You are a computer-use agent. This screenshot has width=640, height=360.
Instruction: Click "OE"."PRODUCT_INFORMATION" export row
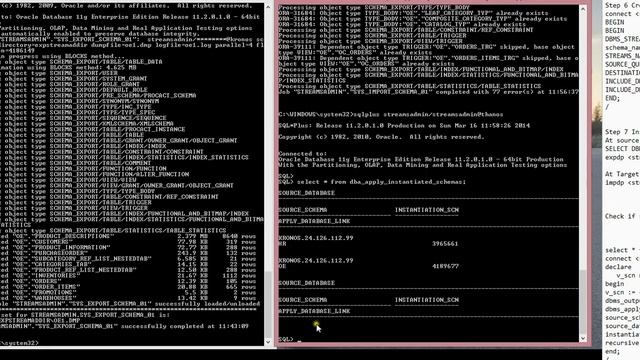coord(128,247)
